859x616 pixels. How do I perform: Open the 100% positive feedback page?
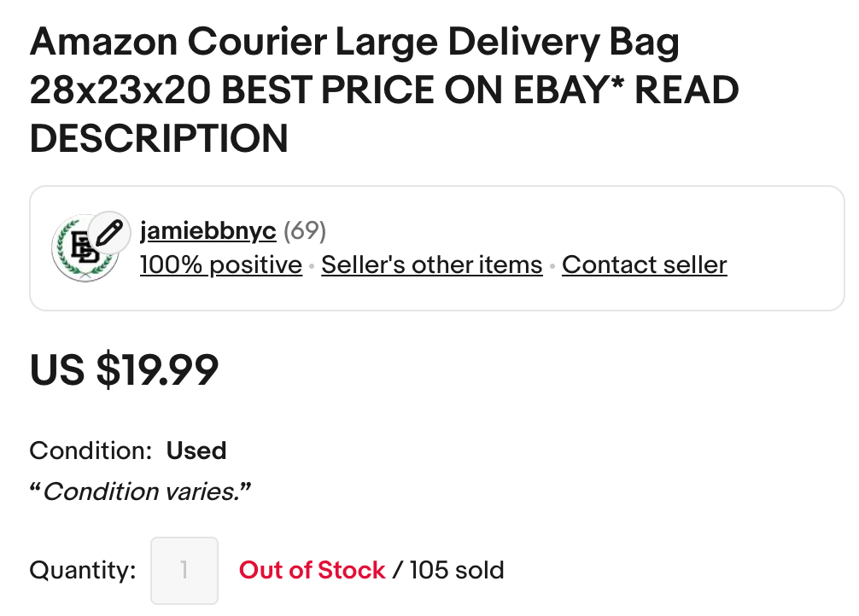[220, 264]
